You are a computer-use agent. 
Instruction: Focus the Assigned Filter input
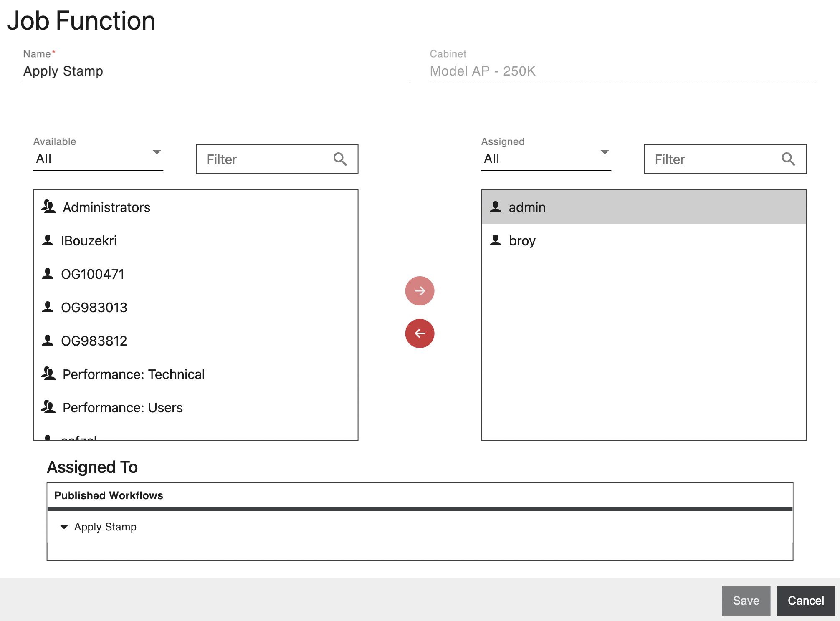tap(715, 159)
